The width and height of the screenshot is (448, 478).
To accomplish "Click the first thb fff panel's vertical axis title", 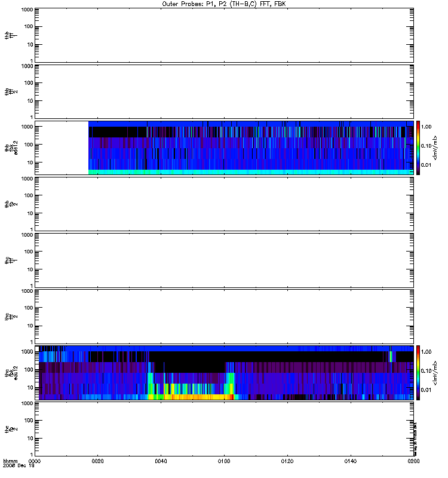I will tap(11, 35).
